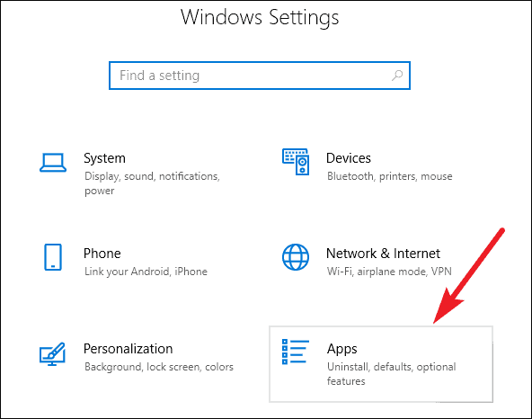Select the Devices keyboard and speaker icon
The width and height of the screenshot is (532, 419).
coord(296,162)
